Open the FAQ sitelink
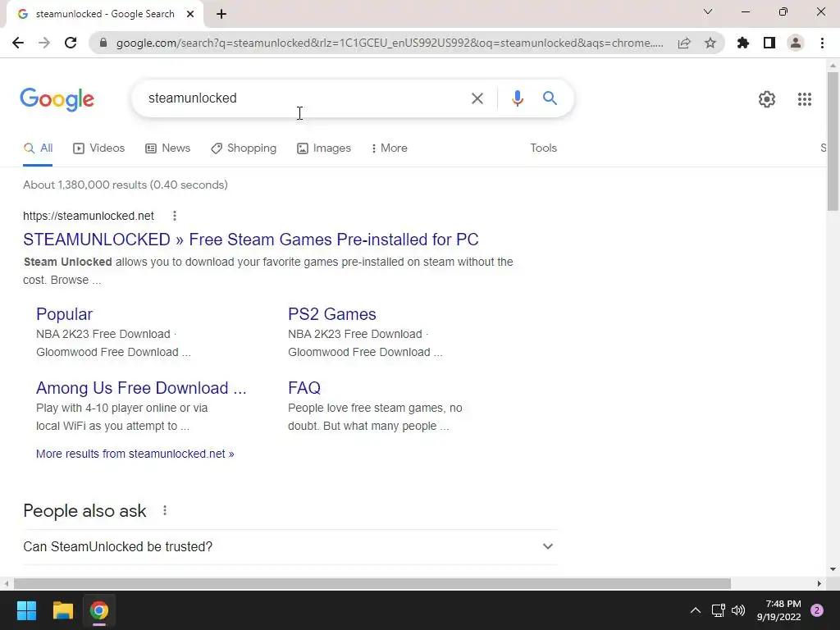The height and width of the screenshot is (630, 840). [x=304, y=388]
